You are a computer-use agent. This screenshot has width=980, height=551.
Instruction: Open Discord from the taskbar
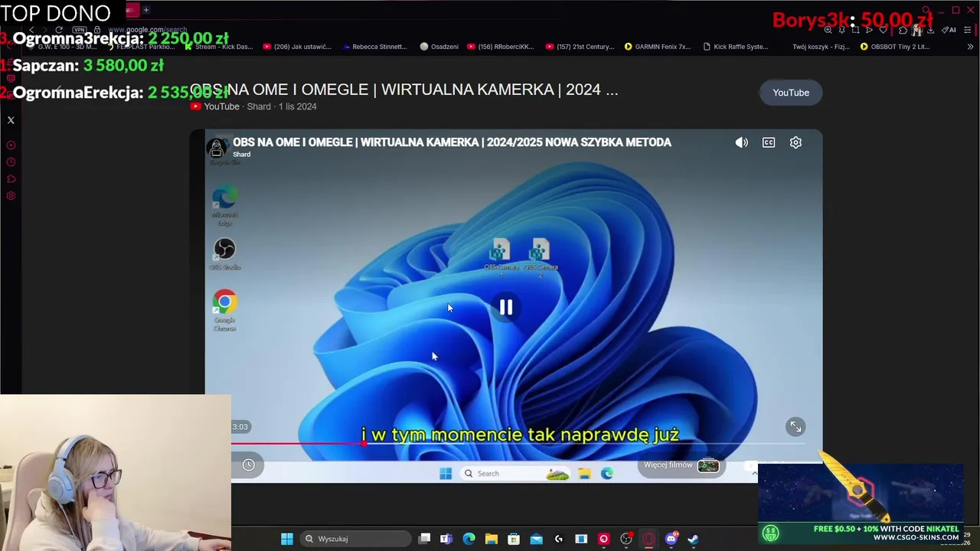click(x=671, y=539)
